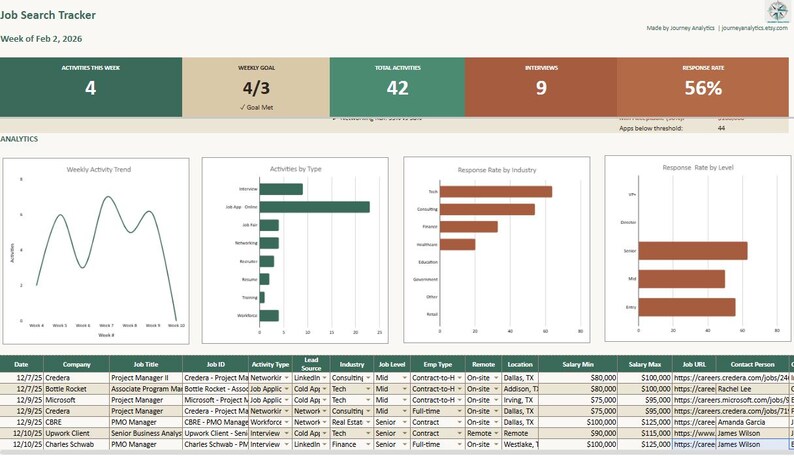Open Activity Type dropdown for Bottle Rocket row
Screen dimensions: 794x456
click(x=287, y=389)
